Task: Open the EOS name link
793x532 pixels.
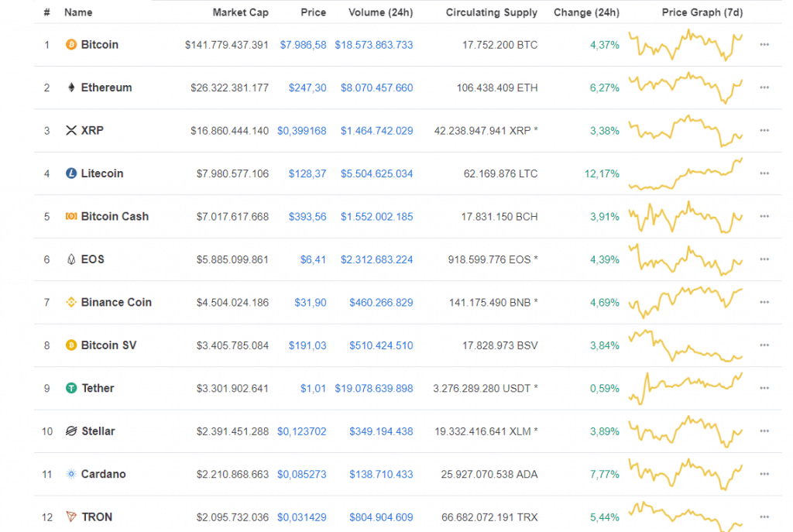Action: [93, 259]
